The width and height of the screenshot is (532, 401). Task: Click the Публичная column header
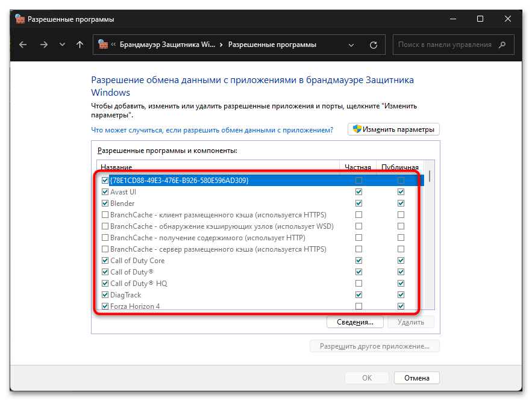[x=400, y=167]
